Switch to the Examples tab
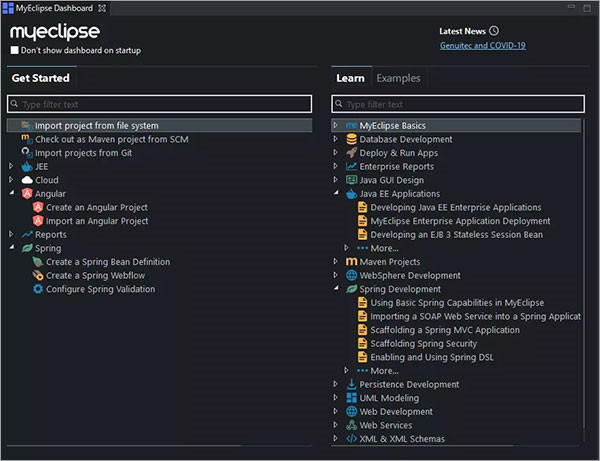Viewport: 600px width, 461px height. tap(398, 78)
